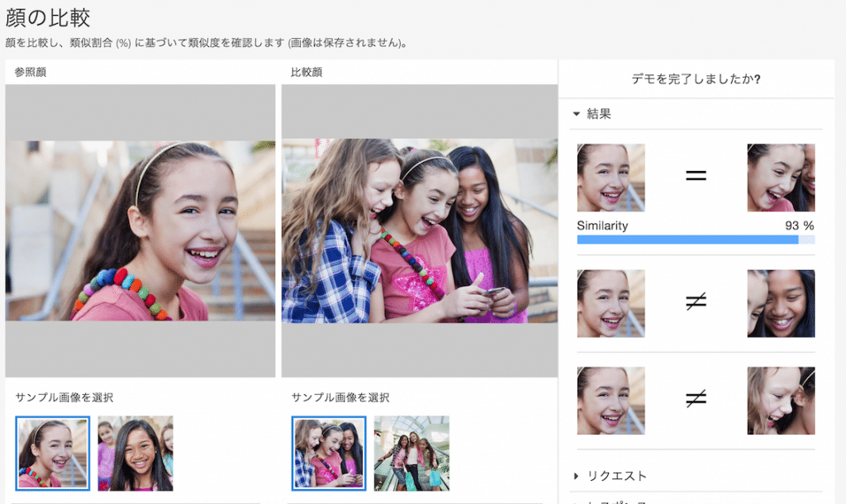The image size is (846, 504).
Task: Select the three girls reference sample thumbnail
Action: [135, 454]
